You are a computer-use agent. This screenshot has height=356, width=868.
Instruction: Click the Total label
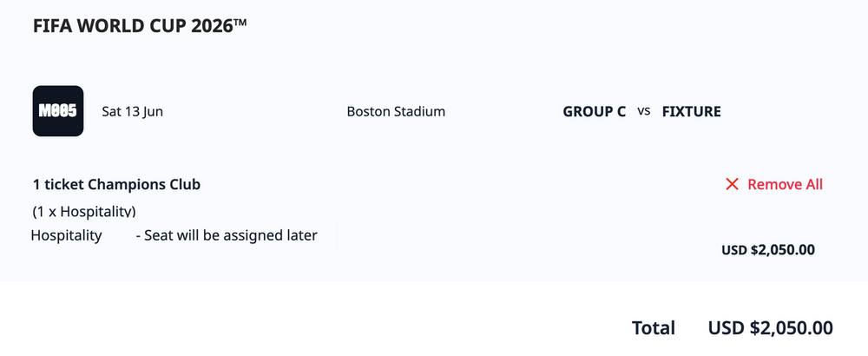pyautogui.click(x=654, y=328)
